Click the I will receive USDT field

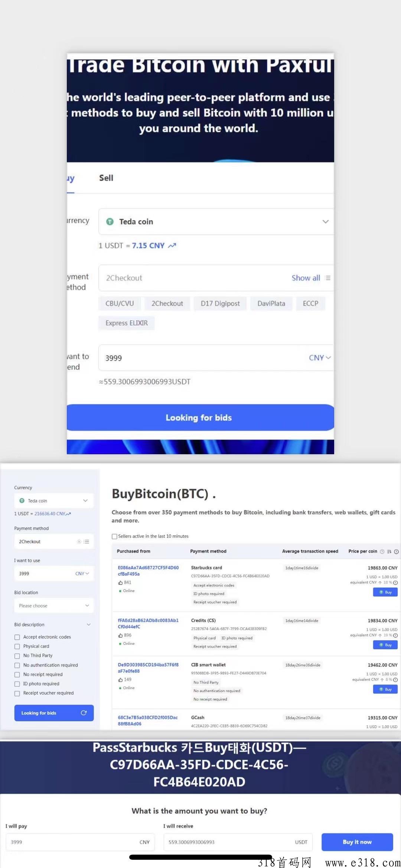click(238, 842)
